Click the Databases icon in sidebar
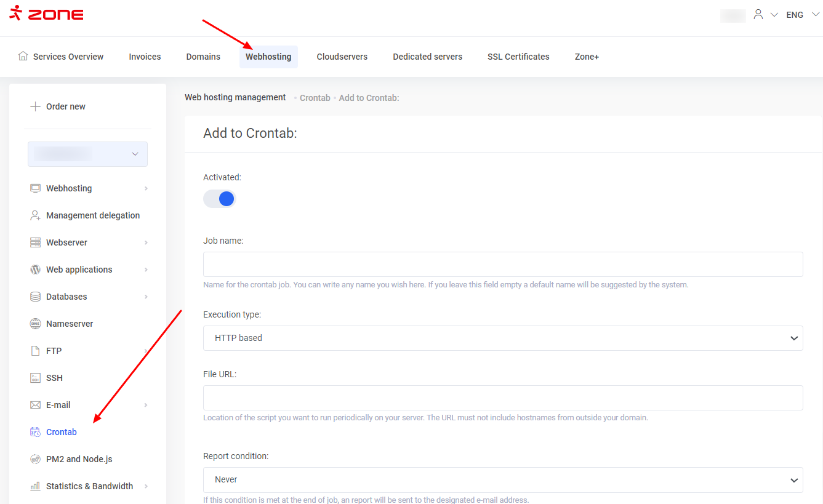 point(35,297)
